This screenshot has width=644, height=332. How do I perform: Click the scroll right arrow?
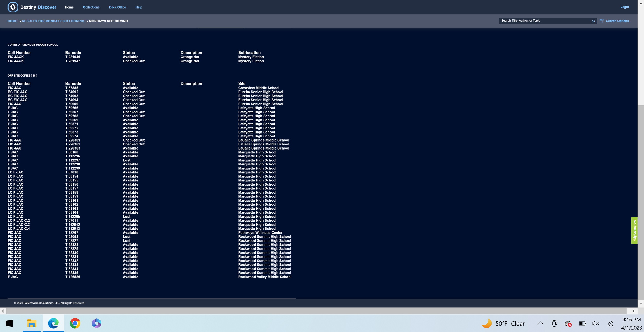(634, 311)
